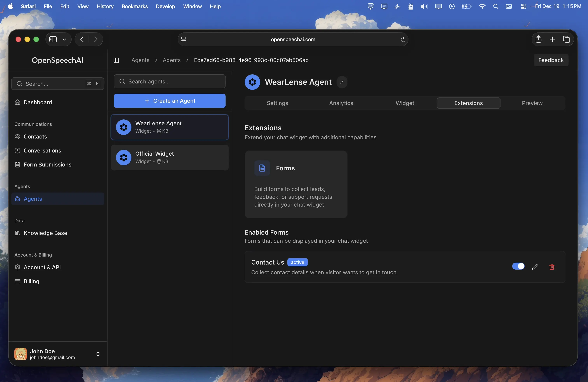Screen dimensions: 588x382
Task: Collapse the app sidebar panel icon
Action: 116,60
